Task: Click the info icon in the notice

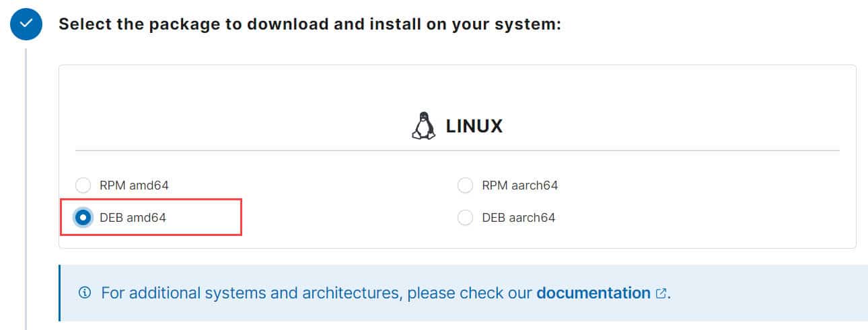Action: click(x=85, y=293)
